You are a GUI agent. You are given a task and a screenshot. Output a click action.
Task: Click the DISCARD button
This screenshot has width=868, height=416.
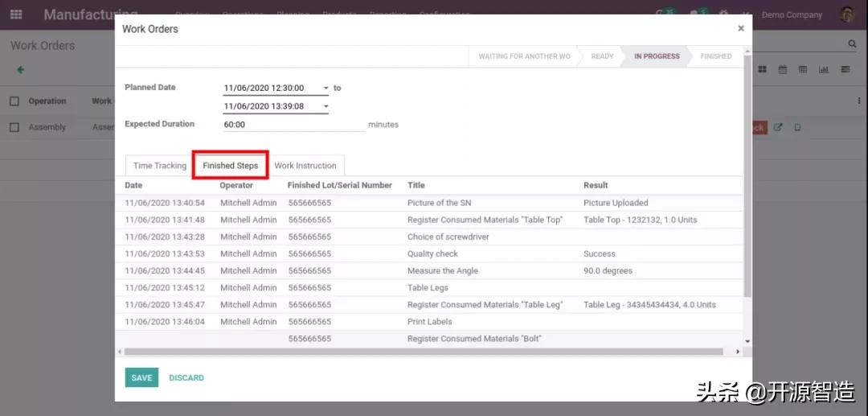pyautogui.click(x=186, y=377)
